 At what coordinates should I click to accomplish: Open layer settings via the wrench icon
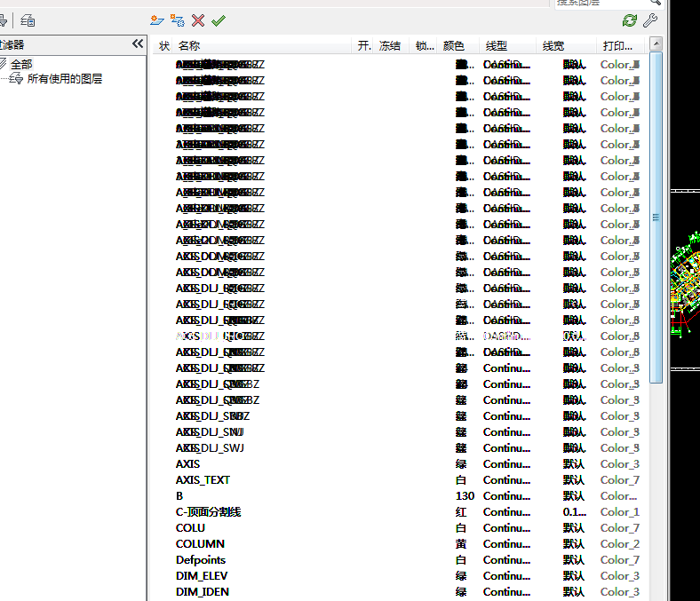pos(650,20)
